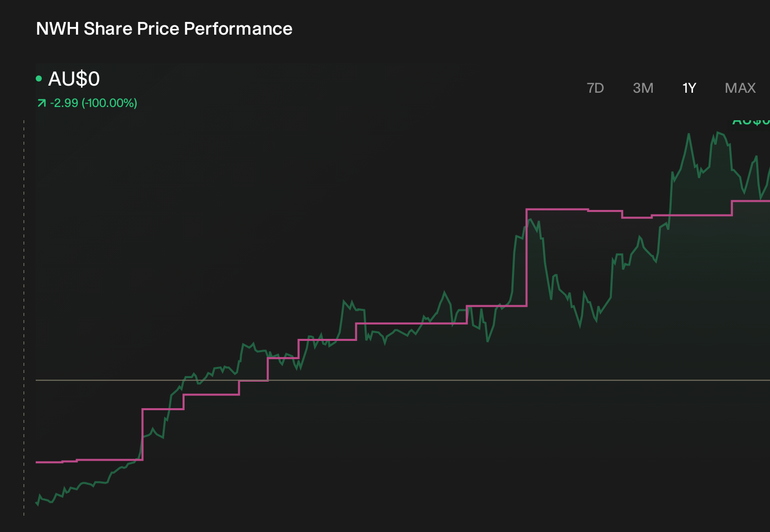Click the green arrow before -2.99
Image resolution: width=770 pixels, height=532 pixels.
42,103
